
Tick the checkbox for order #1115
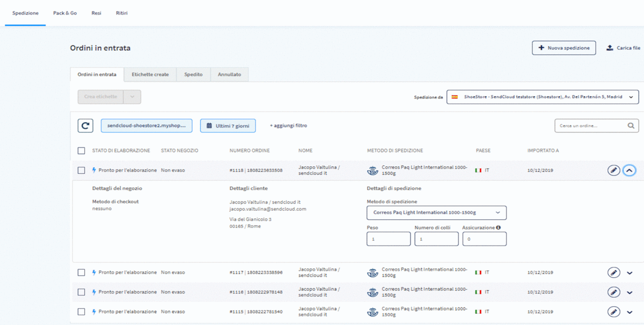[x=82, y=312]
